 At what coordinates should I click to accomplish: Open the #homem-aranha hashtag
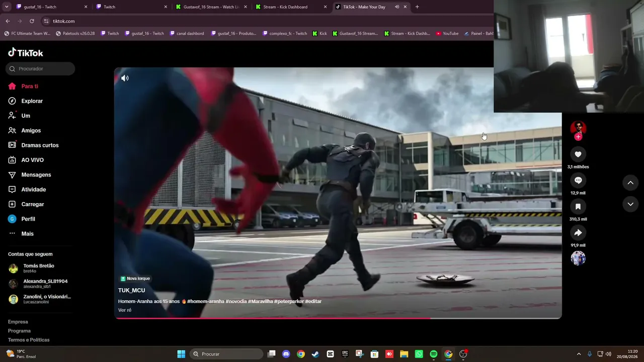click(206, 301)
